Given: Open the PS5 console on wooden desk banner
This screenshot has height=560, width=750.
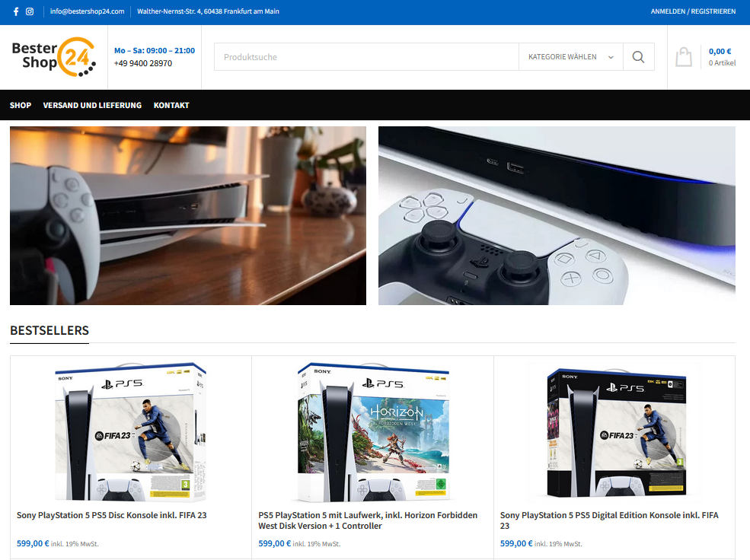Looking at the screenshot, I should 188,215.
